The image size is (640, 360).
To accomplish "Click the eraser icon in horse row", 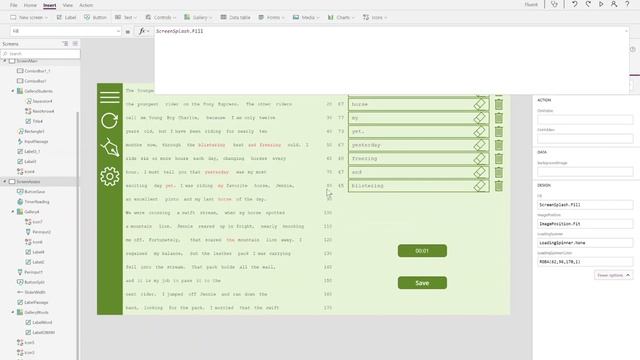I will (480, 104).
